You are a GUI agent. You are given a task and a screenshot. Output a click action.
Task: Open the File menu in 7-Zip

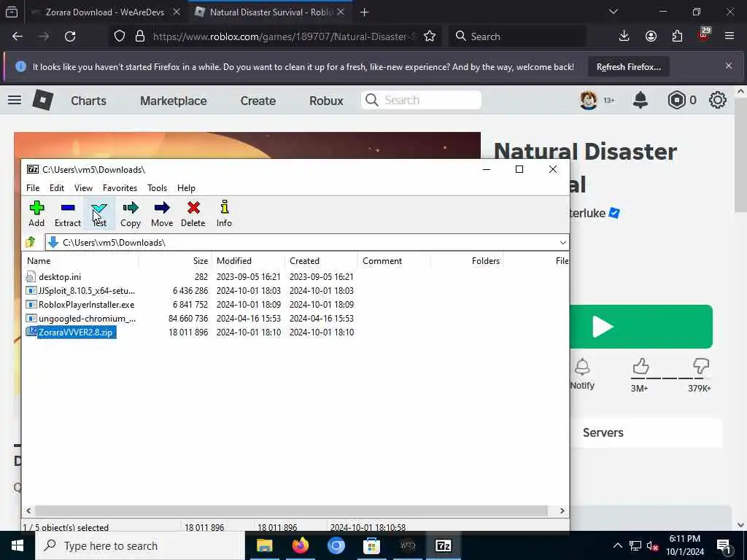pyautogui.click(x=33, y=188)
